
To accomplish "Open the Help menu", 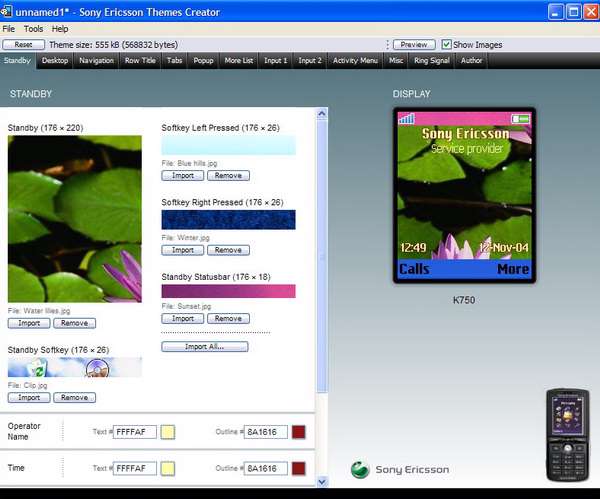I will (60, 29).
